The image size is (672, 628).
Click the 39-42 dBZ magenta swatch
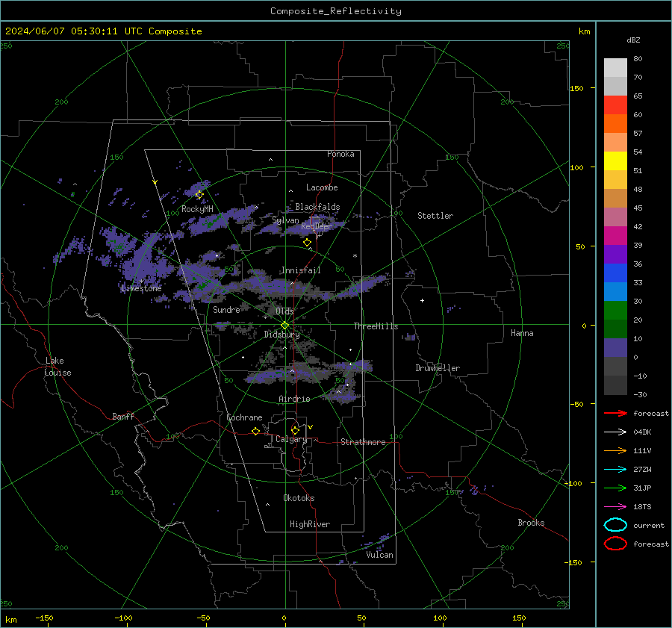point(615,236)
